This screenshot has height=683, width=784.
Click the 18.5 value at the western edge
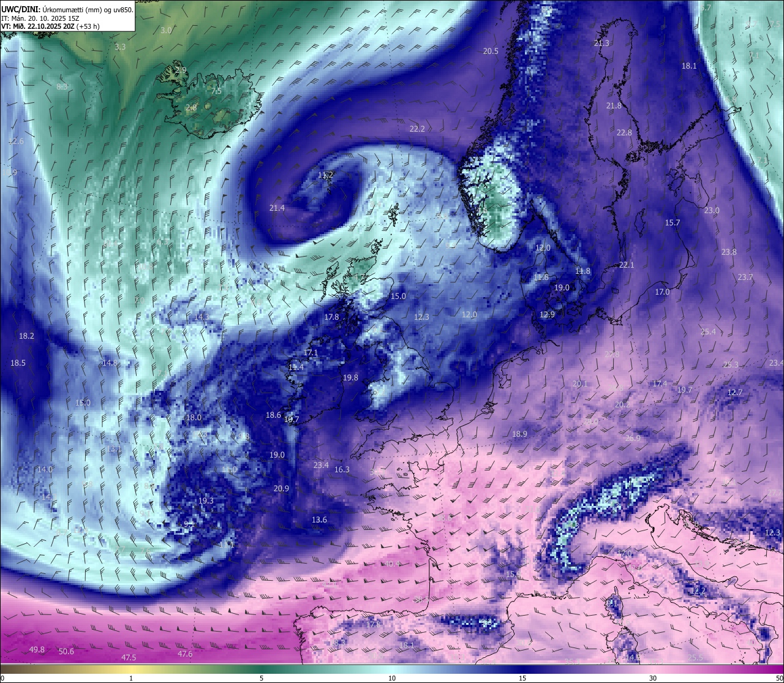click(18, 363)
